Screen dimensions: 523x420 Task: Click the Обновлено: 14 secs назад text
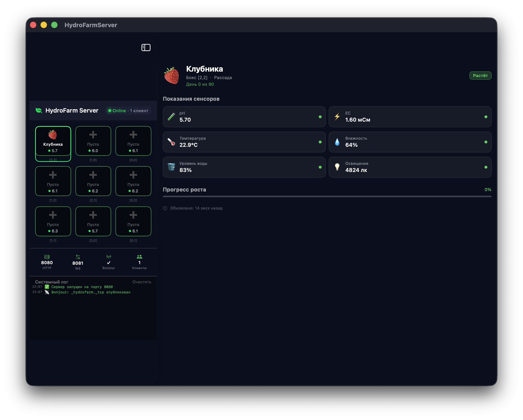point(196,208)
